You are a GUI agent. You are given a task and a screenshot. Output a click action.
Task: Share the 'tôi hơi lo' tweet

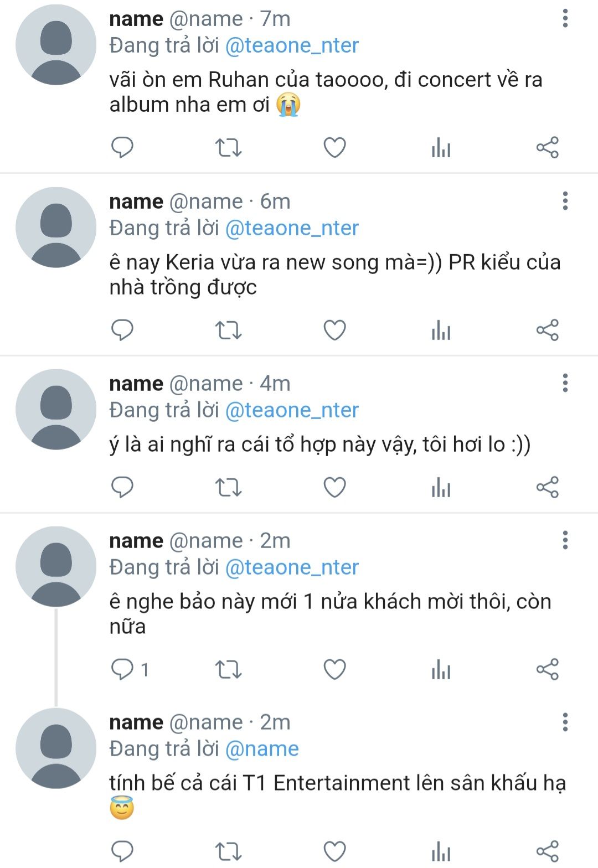547,488
